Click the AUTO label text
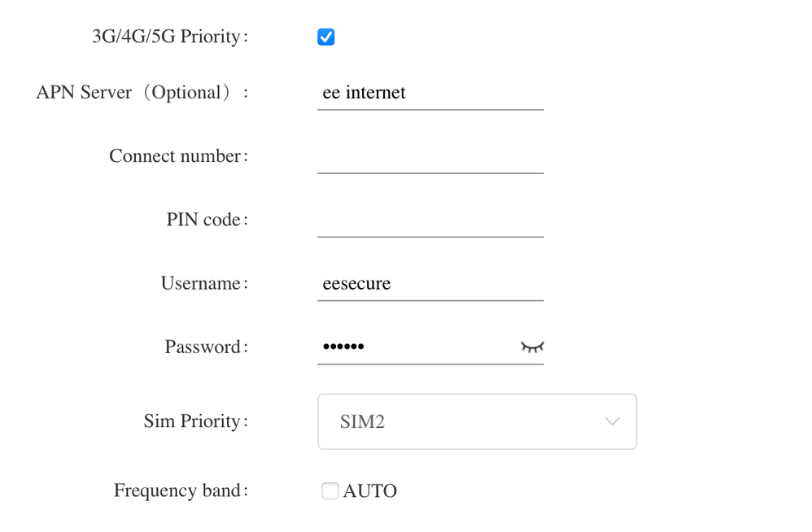The width and height of the screenshot is (812, 532). point(370,491)
